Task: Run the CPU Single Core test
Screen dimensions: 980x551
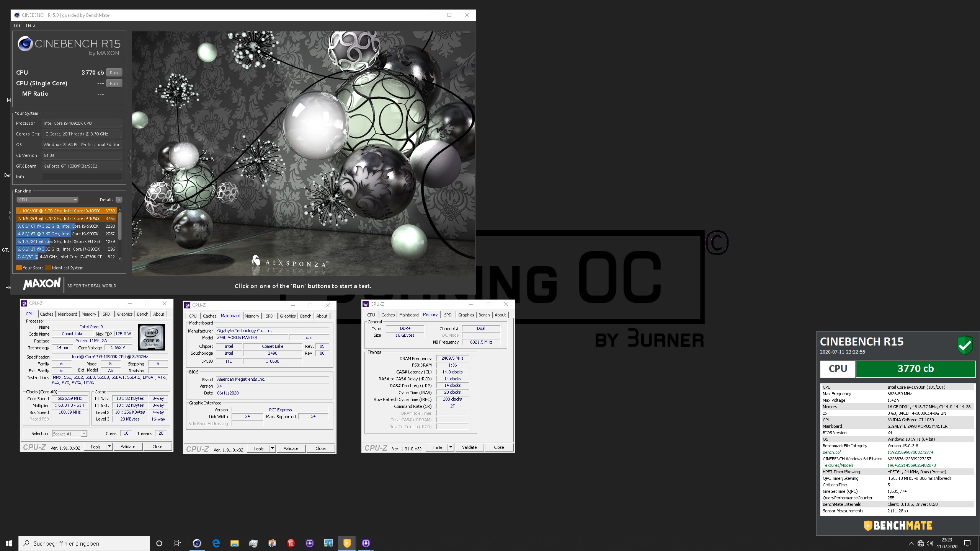Action: (x=114, y=83)
